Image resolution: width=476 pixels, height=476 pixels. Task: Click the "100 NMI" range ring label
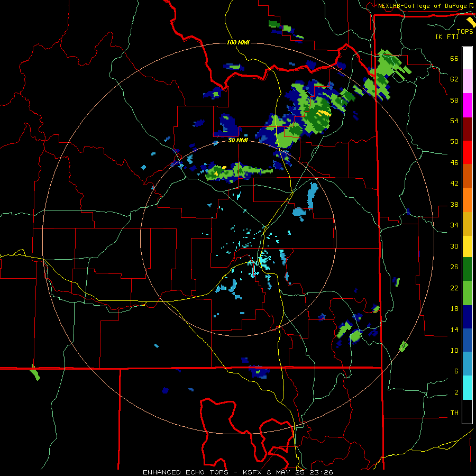(x=238, y=42)
